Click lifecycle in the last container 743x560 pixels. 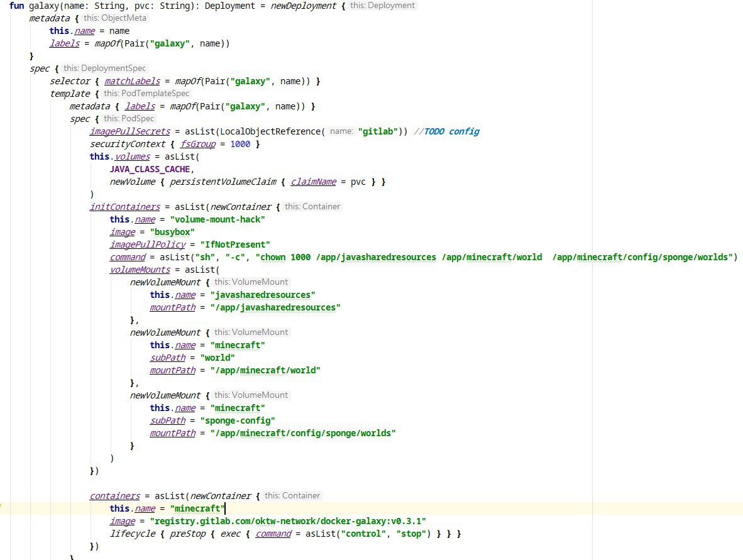tap(133, 534)
